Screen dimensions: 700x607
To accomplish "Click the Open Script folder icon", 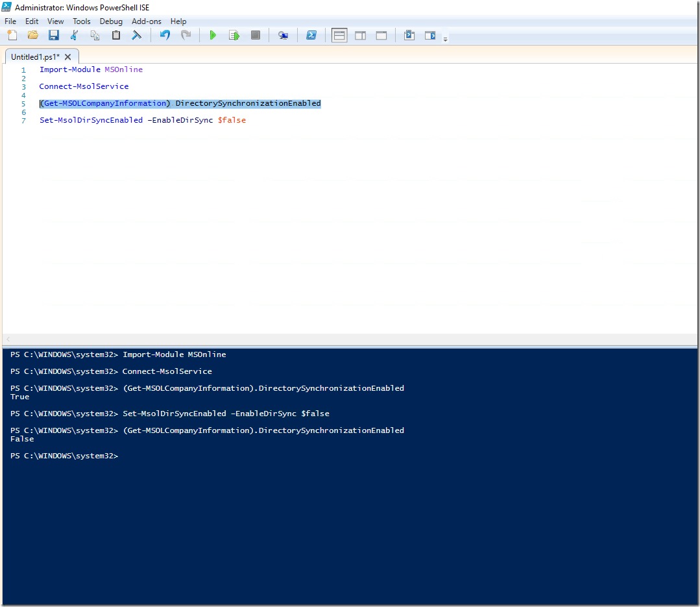I will pyautogui.click(x=32, y=35).
